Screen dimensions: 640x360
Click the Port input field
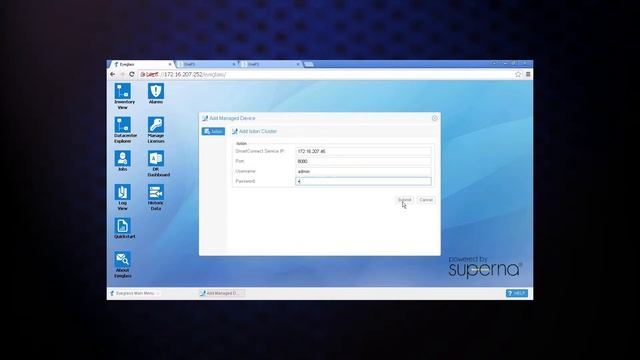(363, 161)
